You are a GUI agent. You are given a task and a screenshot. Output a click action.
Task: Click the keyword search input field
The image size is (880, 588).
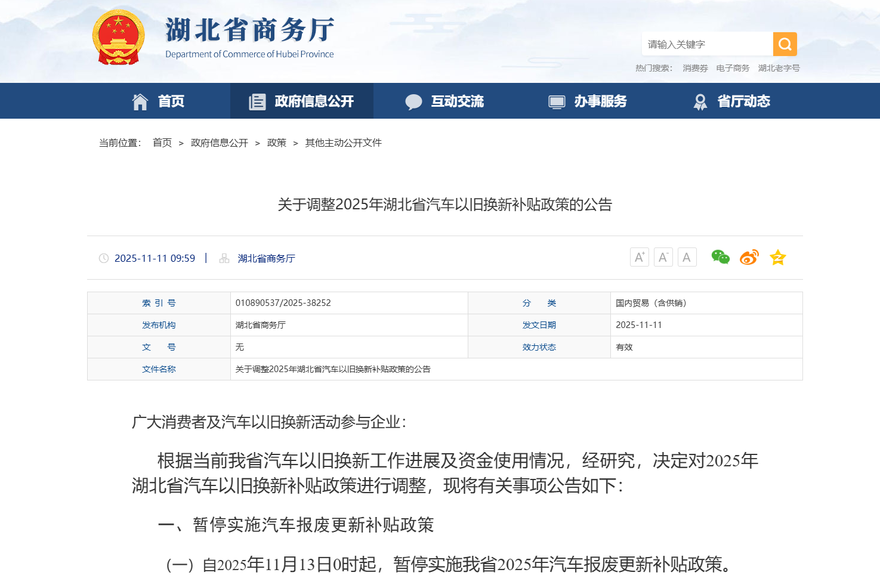pyautogui.click(x=707, y=44)
